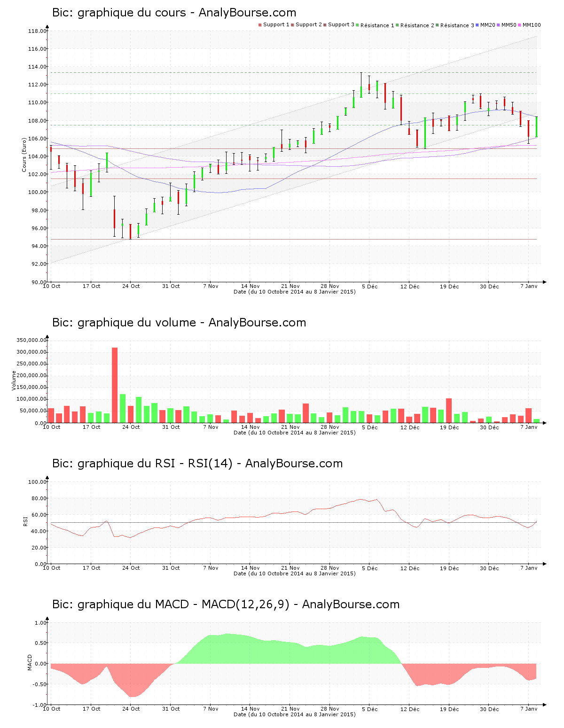564x728 pixels.
Task: Click '5 Déc' date under price chart
Action: 370,286
